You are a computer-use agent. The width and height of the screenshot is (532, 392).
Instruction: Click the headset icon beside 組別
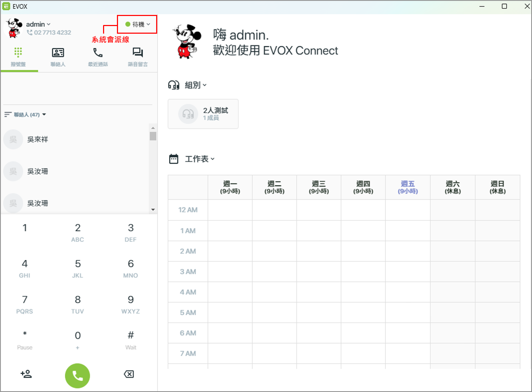pos(174,85)
